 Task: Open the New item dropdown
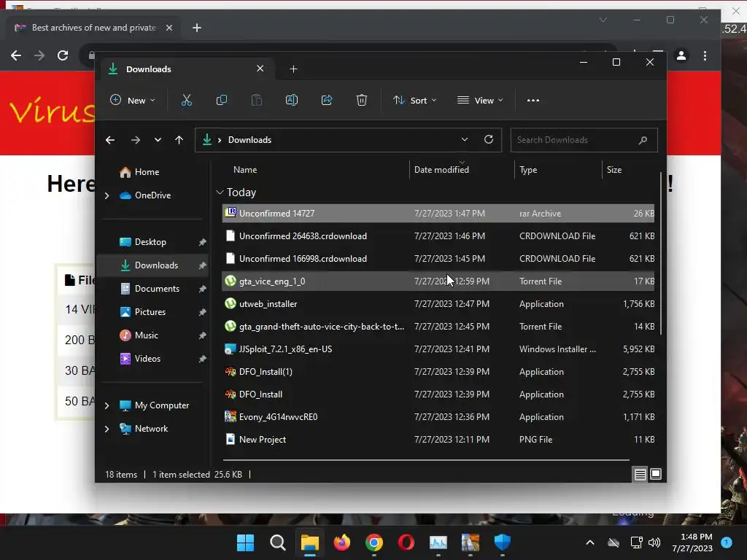(133, 101)
